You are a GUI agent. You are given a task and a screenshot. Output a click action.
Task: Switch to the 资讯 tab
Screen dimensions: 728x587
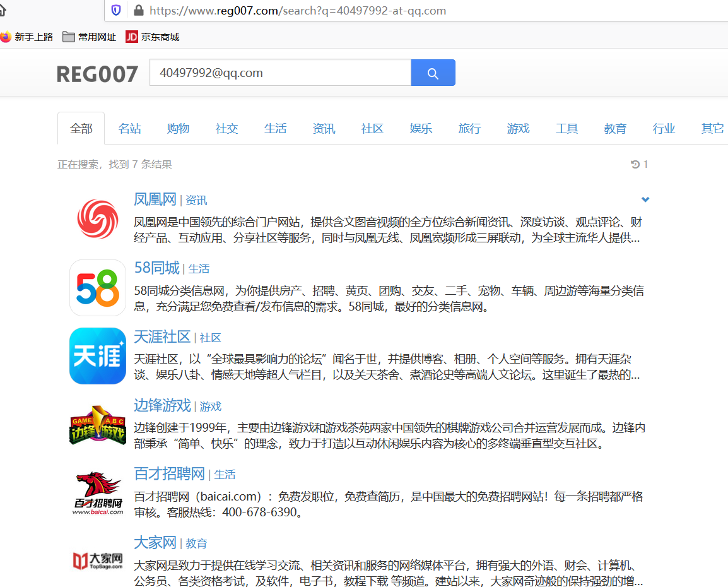point(324,128)
